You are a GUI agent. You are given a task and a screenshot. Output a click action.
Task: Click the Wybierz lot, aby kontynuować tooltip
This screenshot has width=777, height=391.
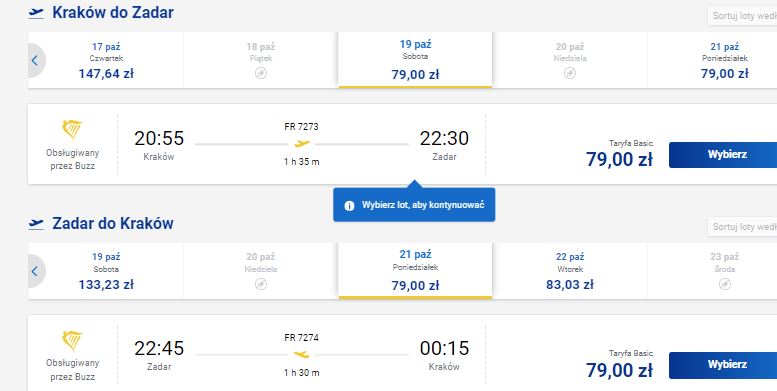coord(414,205)
